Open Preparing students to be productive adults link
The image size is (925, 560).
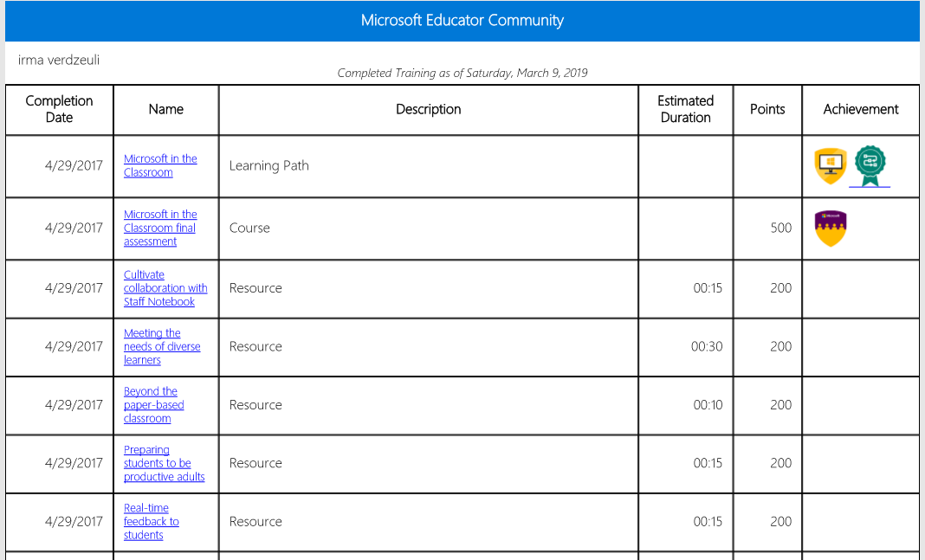tap(164, 463)
